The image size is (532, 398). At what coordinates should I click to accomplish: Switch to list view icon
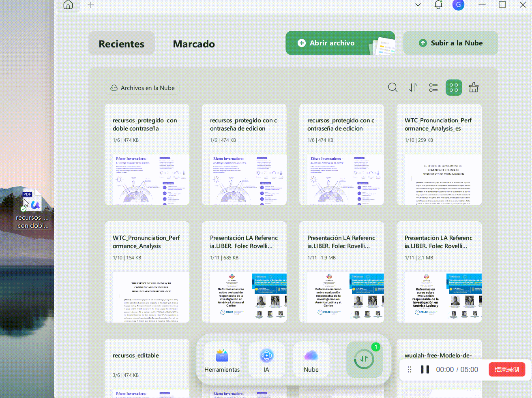433,88
